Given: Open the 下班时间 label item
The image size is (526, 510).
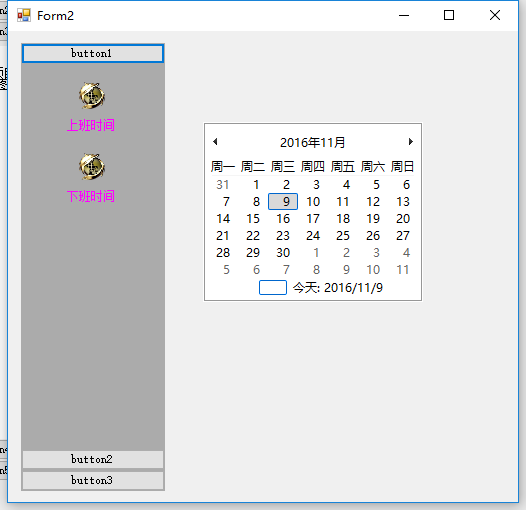Looking at the screenshot, I should [91, 196].
